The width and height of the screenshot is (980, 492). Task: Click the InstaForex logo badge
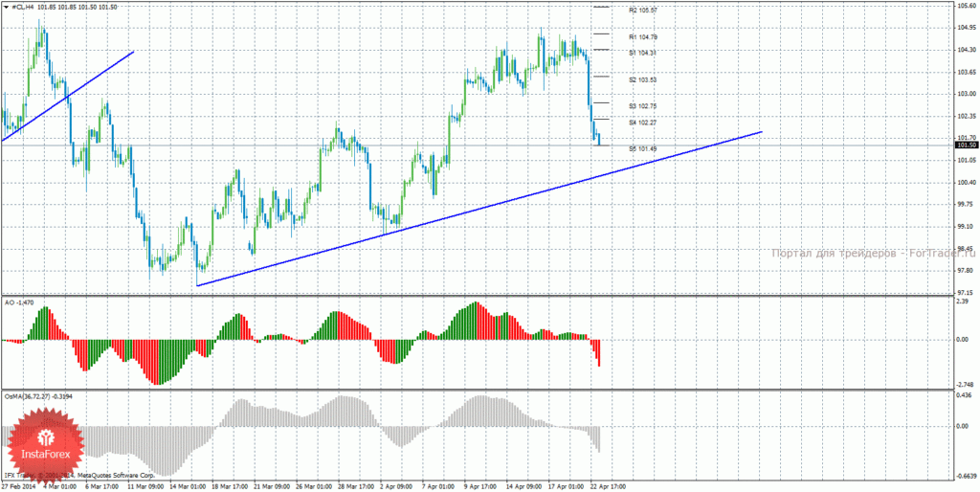[44, 448]
